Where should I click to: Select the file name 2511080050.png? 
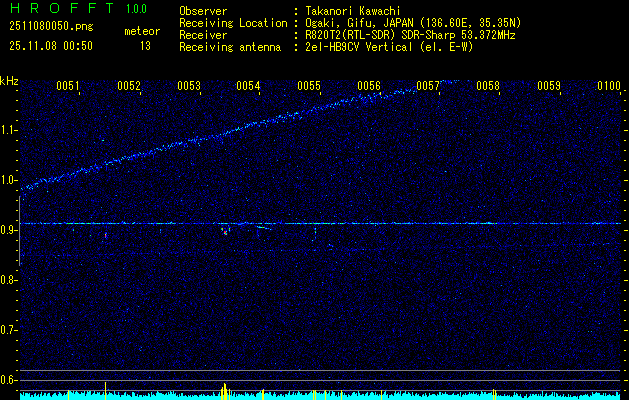click(x=51, y=27)
